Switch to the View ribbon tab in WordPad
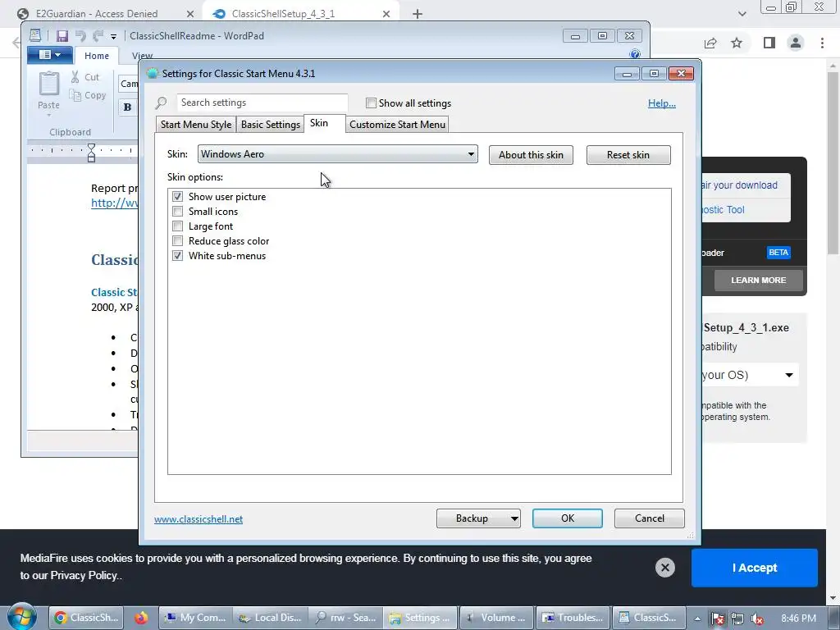This screenshot has height=630, width=840. point(142,56)
